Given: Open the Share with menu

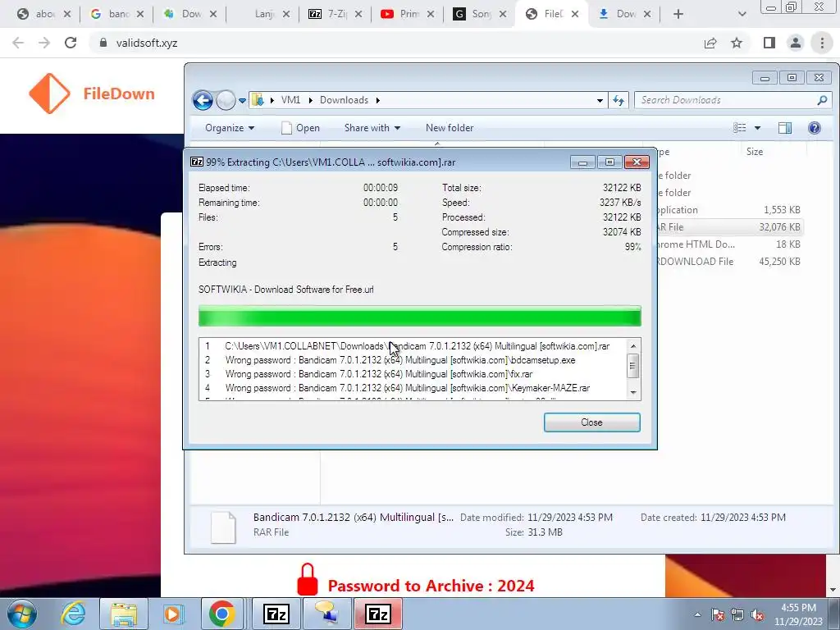Looking at the screenshot, I should (372, 128).
